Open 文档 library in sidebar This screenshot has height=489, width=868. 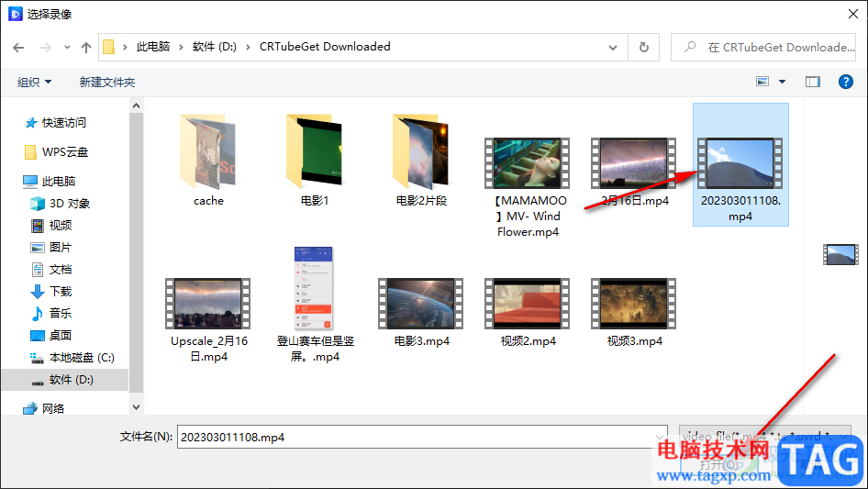point(51,270)
